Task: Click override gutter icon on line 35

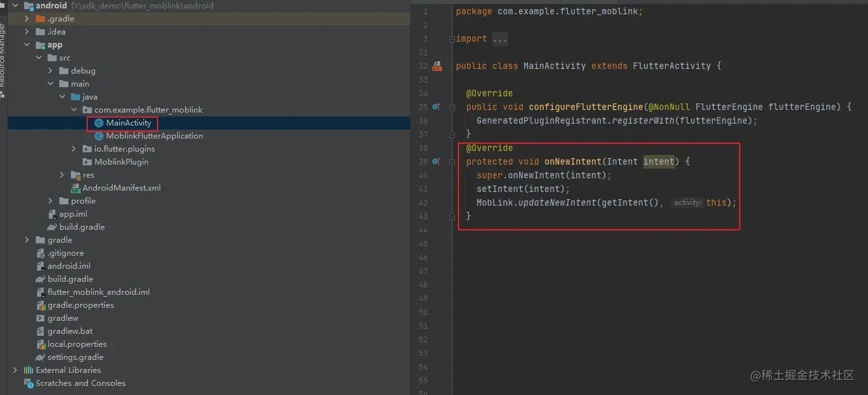Action: (436, 107)
